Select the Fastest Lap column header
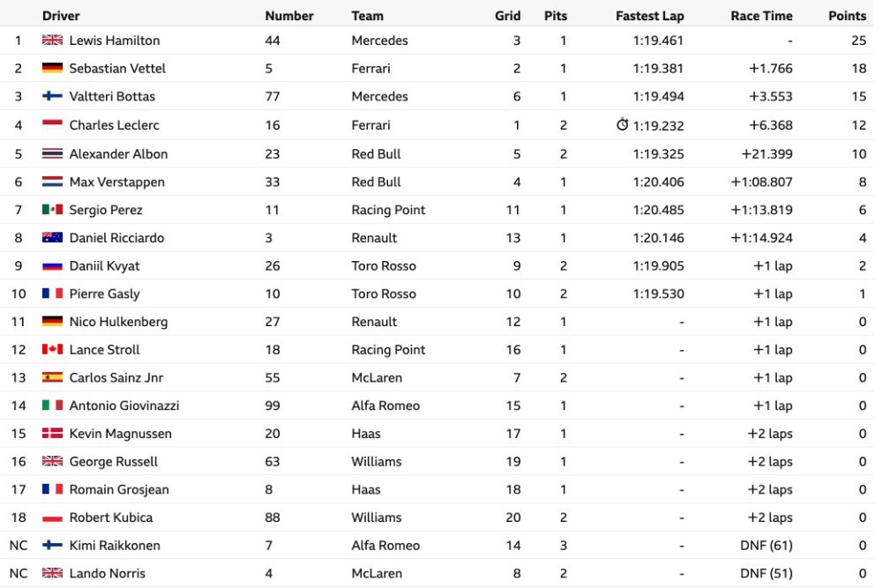This screenshot has height=588, width=882. coord(650,16)
